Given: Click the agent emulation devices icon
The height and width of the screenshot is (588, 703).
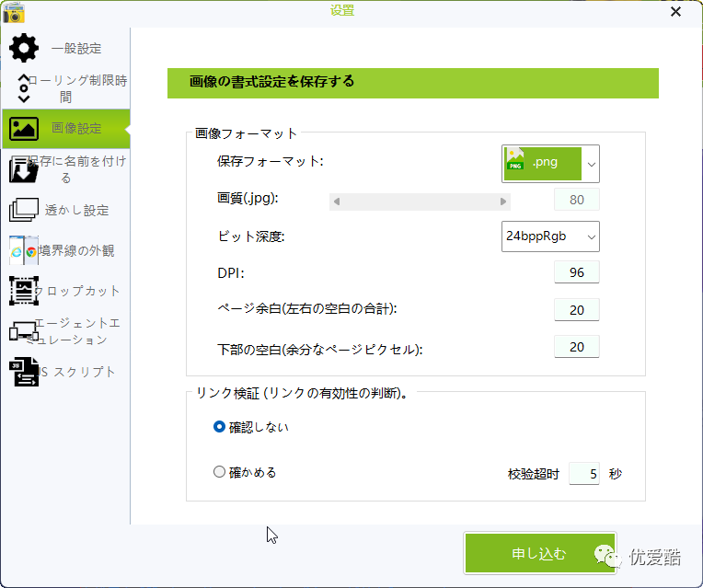Looking at the screenshot, I should point(24,331).
